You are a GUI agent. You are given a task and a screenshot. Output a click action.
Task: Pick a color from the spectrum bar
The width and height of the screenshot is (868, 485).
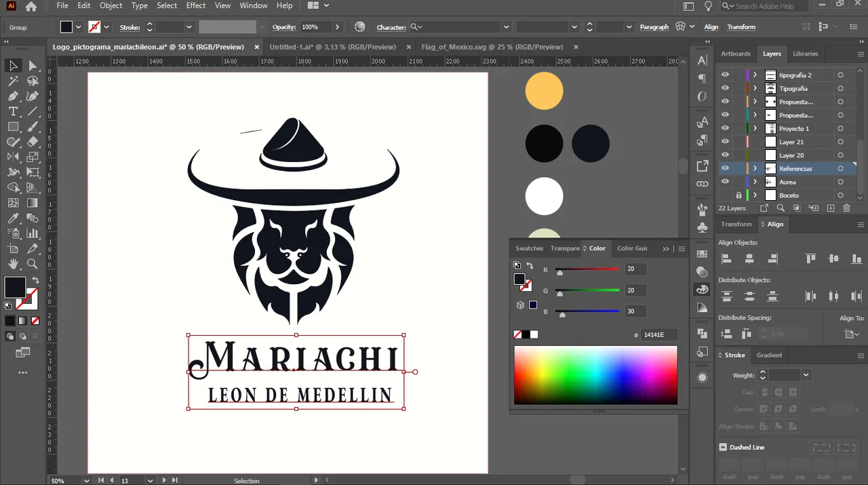click(x=595, y=375)
